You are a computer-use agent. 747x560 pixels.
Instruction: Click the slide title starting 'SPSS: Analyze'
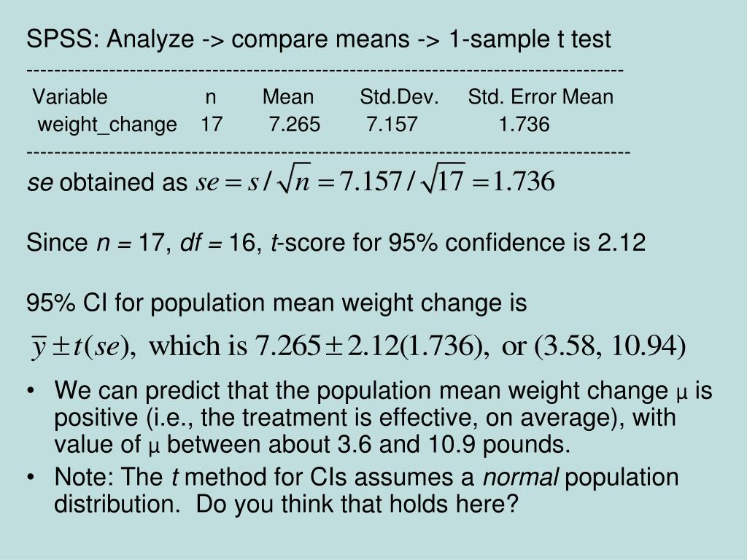coord(319,39)
